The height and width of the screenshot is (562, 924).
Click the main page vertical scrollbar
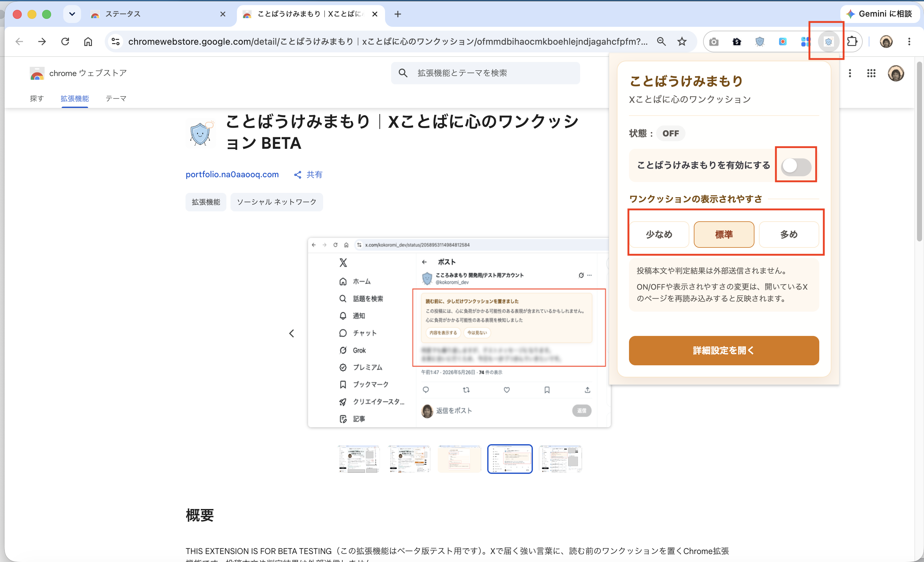pos(919,152)
